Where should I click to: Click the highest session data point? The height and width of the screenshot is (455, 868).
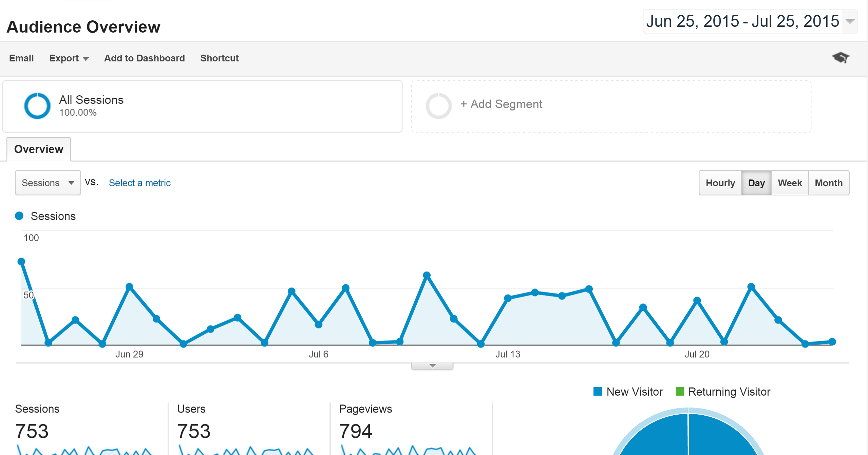pos(21,261)
